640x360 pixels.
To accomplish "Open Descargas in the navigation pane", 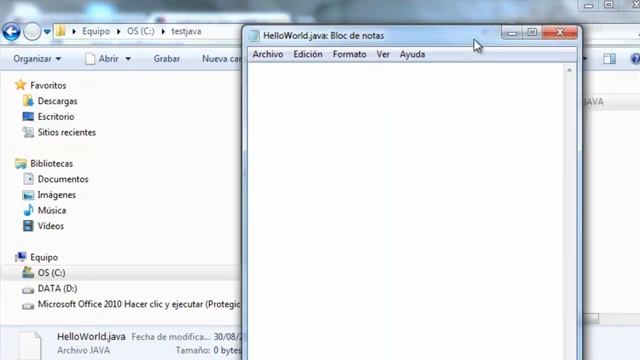I will point(58,101).
